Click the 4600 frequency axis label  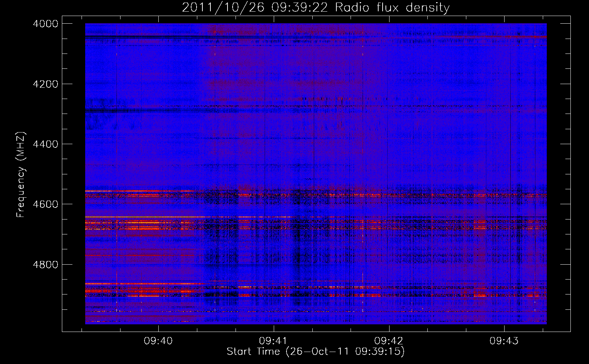click(46, 204)
